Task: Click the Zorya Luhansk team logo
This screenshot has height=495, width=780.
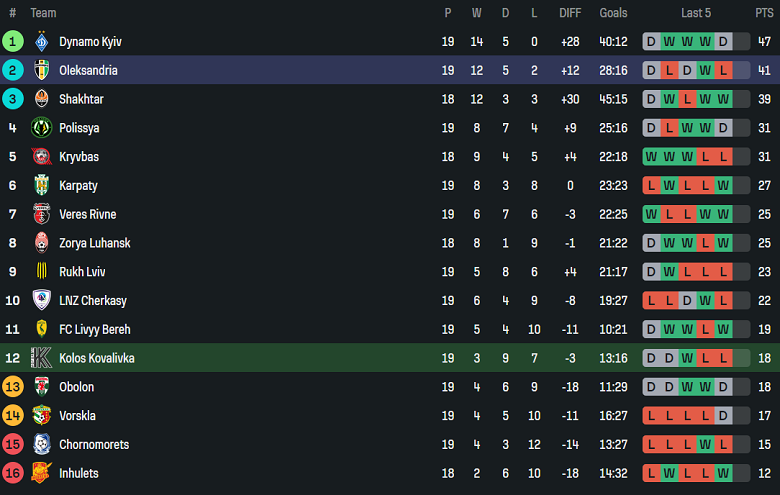Action: (x=42, y=243)
